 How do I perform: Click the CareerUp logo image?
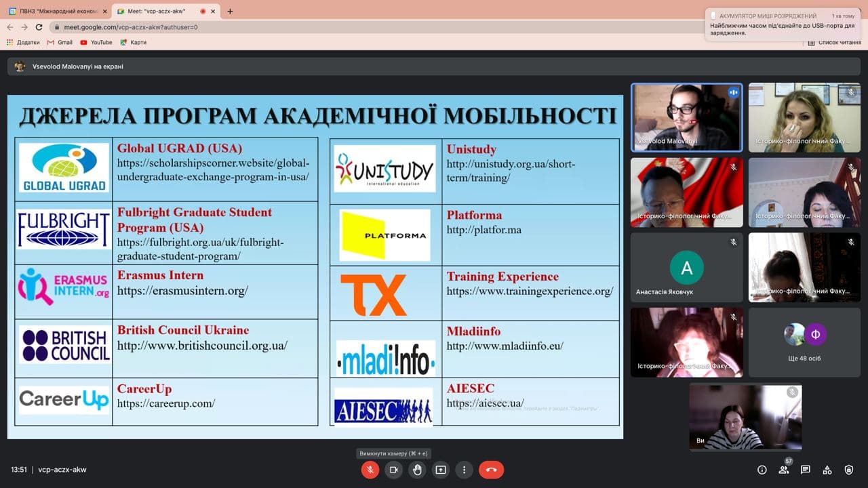point(64,400)
